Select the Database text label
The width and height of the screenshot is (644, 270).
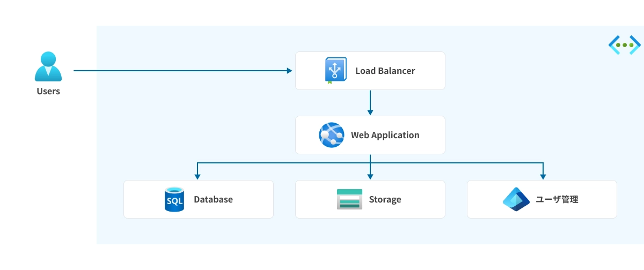213,199
